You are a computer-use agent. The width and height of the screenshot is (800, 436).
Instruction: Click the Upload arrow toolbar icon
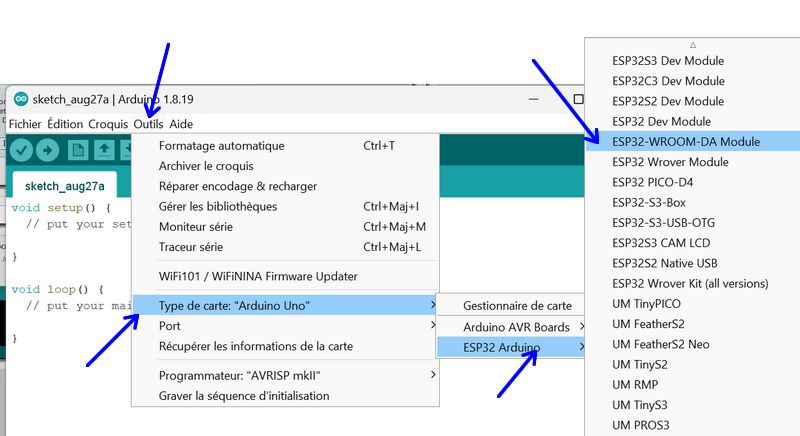click(x=47, y=150)
